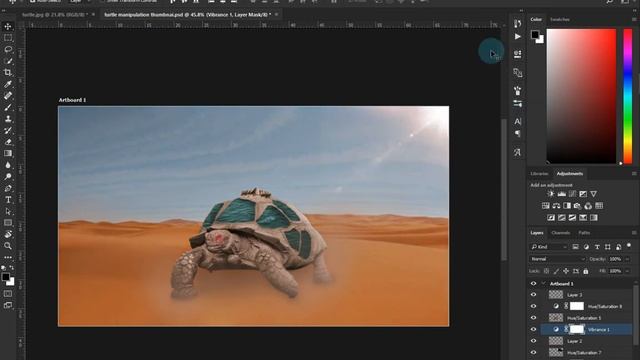Screen dimensions: 640x360
Task: Open the Color panel options menu
Action: pyautogui.click(x=634, y=19)
